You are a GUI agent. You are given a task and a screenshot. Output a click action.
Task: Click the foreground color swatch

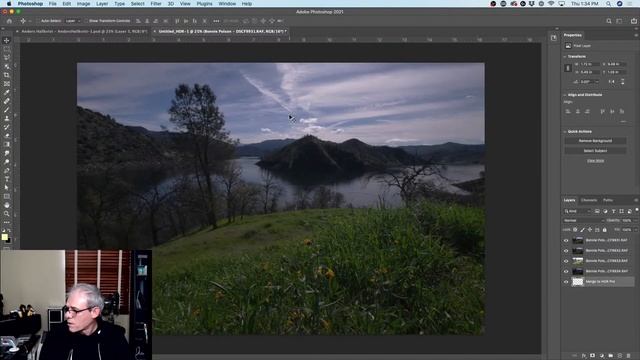4,237
